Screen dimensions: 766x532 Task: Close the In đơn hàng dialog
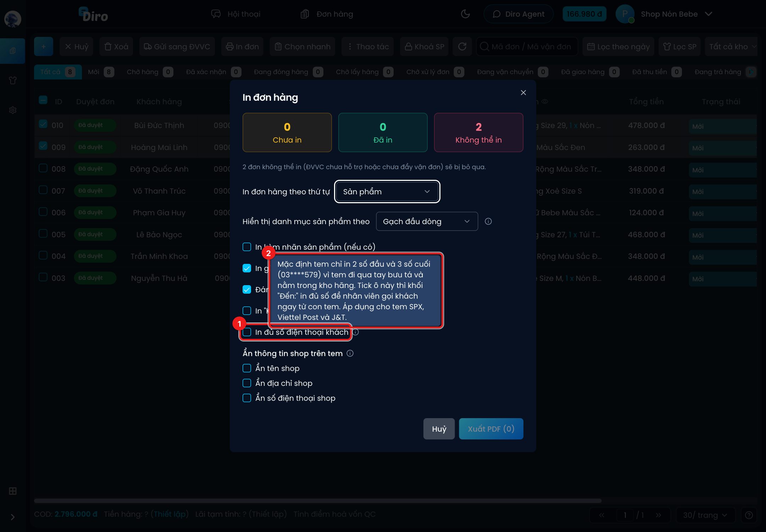click(523, 93)
